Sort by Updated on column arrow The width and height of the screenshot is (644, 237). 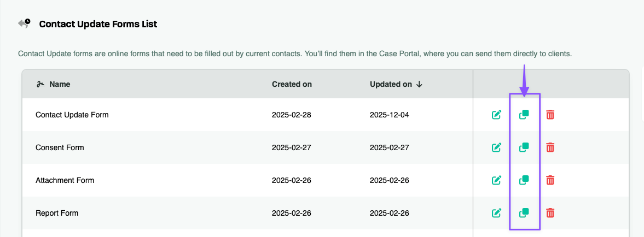click(x=420, y=84)
